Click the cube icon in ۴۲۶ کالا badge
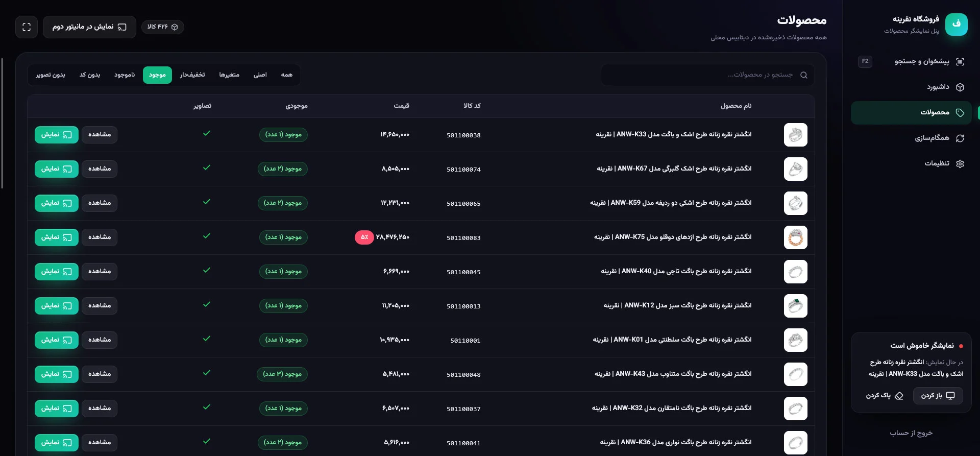Screen dimensions: 980x456 (x=175, y=27)
